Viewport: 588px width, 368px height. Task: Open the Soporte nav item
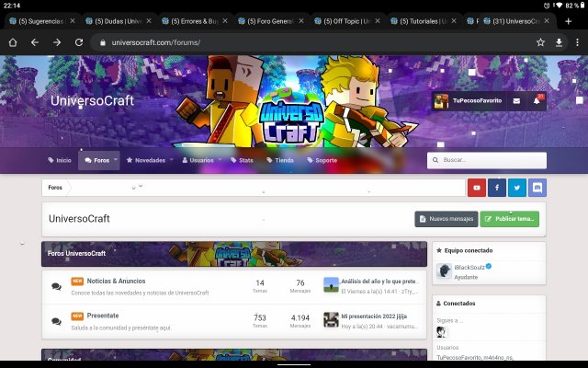click(x=322, y=160)
